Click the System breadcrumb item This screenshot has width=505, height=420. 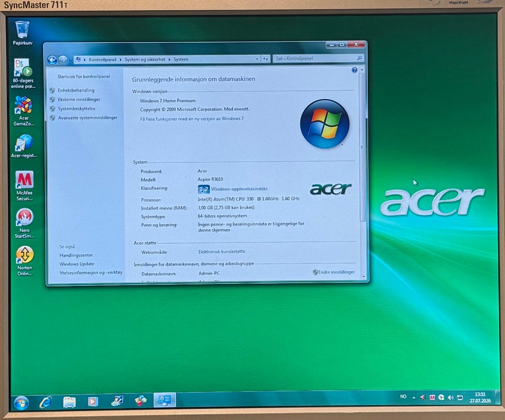pos(181,59)
